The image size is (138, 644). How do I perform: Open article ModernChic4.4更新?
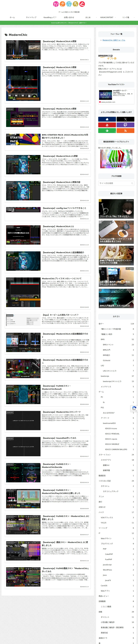48,118
